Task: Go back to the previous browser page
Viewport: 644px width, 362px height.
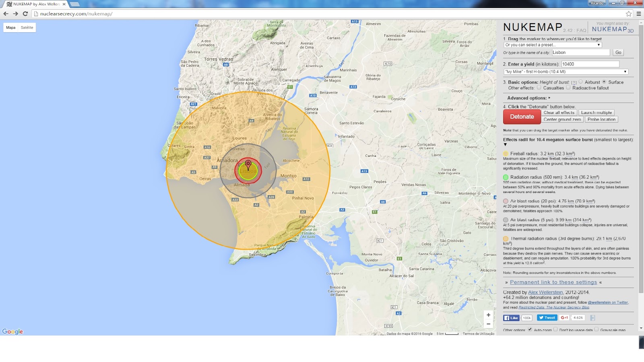Action: (x=6, y=14)
